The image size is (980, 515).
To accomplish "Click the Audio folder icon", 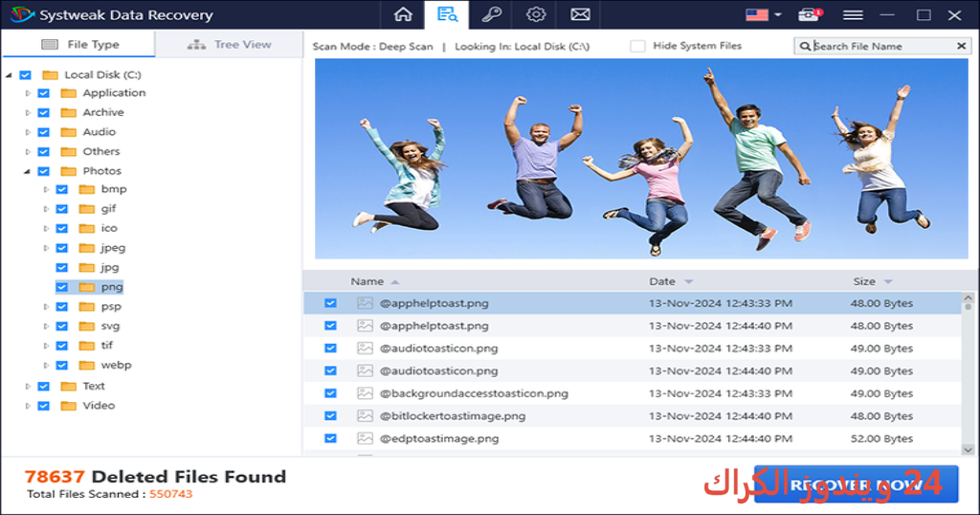I will click(68, 132).
